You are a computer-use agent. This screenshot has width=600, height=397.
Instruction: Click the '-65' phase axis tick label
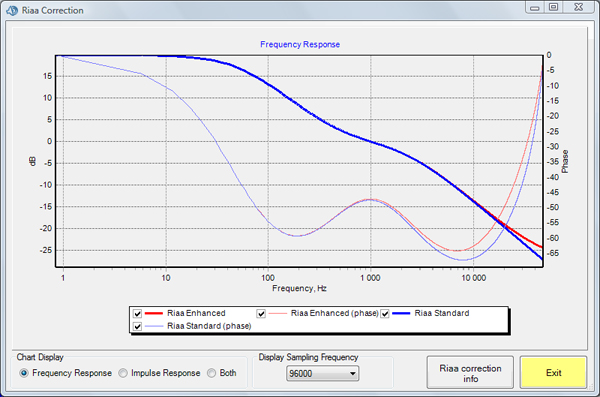(553, 253)
